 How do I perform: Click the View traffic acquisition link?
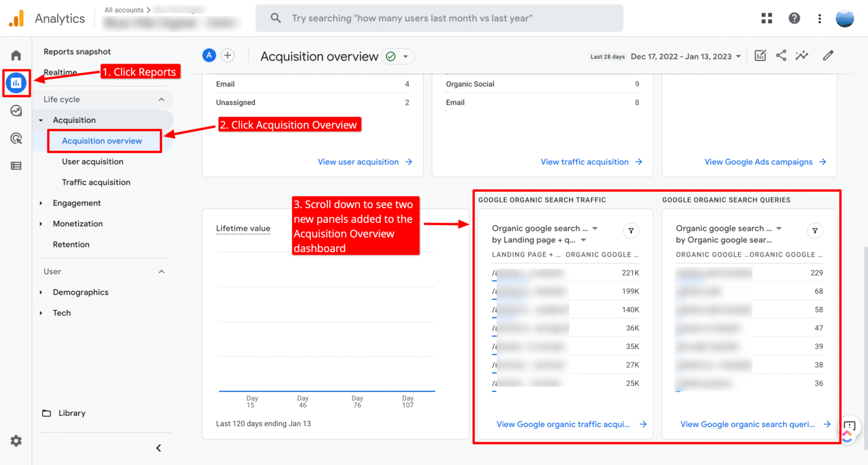pyautogui.click(x=585, y=162)
